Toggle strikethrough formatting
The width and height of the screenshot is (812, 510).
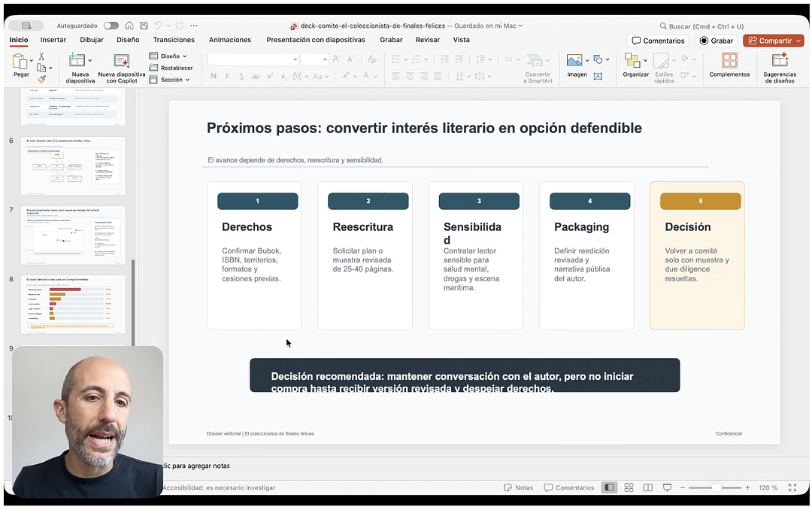256,76
